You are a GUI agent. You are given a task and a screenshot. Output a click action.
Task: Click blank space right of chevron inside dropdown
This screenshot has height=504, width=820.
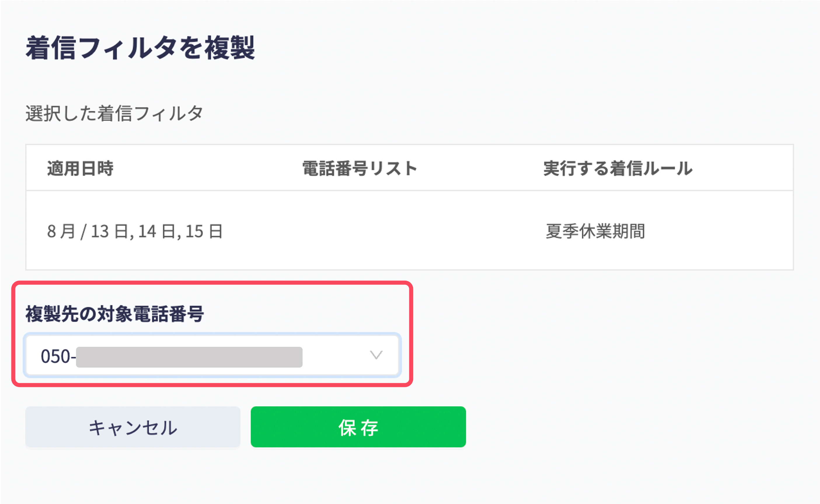(390, 355)
